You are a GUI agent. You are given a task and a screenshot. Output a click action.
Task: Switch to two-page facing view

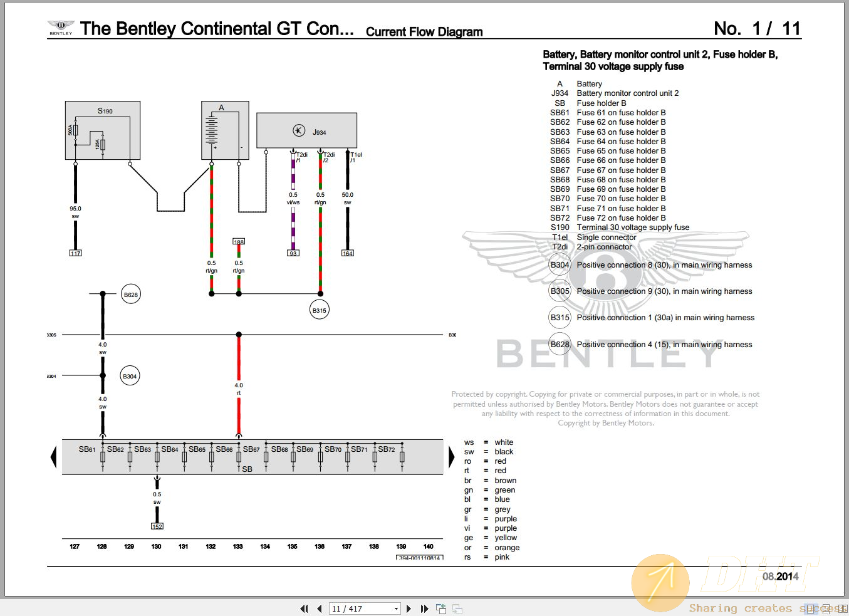(x=842, y=608)
